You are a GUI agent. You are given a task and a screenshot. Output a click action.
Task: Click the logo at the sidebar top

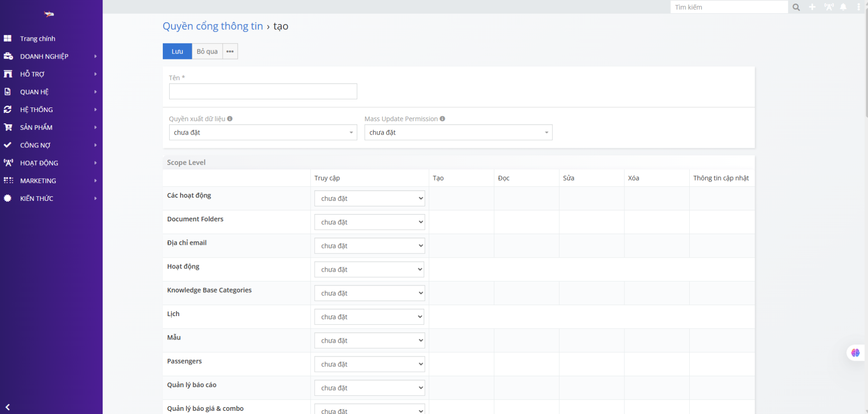click(49, 15)
